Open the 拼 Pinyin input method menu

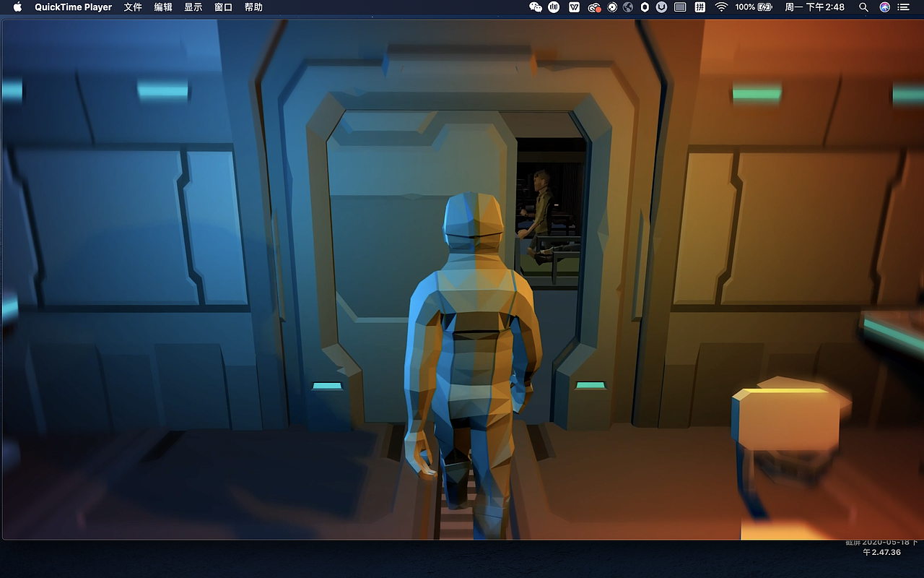coord(699,7)
